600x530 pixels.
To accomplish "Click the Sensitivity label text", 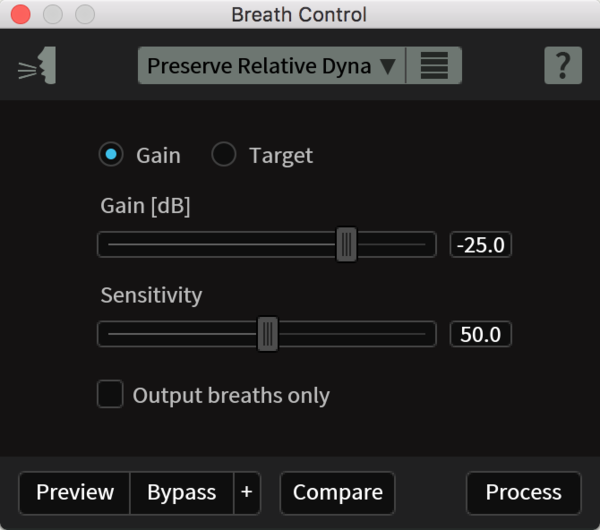I will pyautogui.click(x=151, y=295).
